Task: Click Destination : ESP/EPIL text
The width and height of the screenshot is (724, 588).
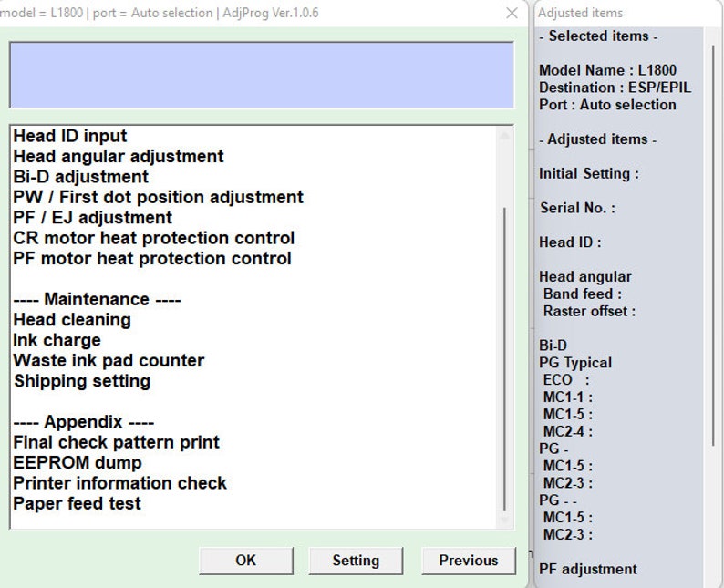Action: click(615, 88)
